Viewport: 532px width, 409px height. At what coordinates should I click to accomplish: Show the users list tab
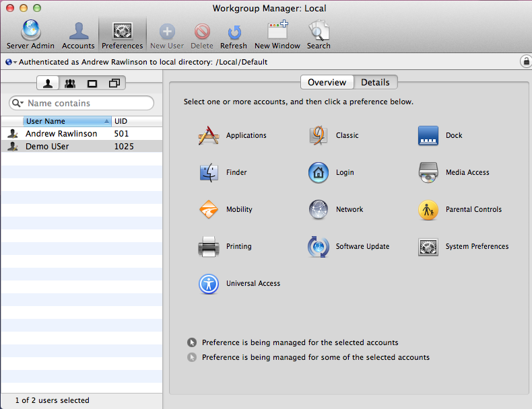click(48, 83)
